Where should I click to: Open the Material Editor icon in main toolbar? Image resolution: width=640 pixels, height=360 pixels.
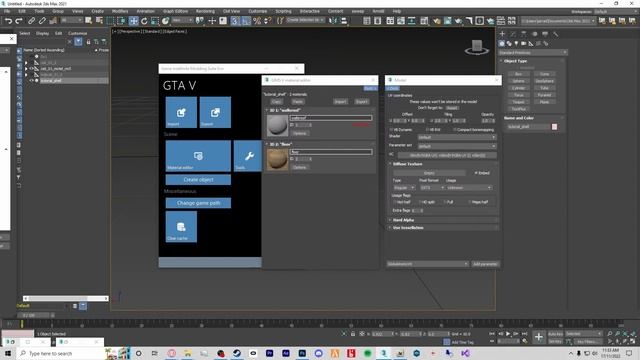[x=425, y=21]
